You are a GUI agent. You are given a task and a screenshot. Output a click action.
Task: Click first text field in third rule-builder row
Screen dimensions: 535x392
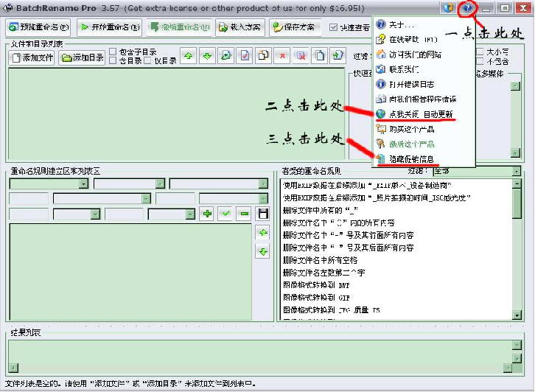click(29, 214)
